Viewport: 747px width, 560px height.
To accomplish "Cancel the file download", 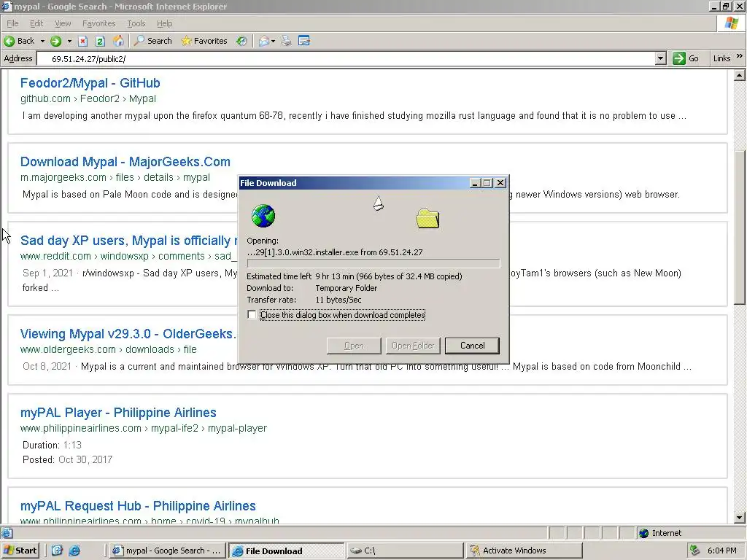I will click(472, 346).
